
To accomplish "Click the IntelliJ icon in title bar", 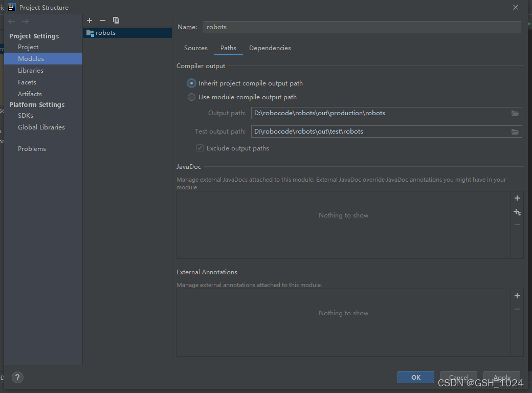I will pos(12,7).
